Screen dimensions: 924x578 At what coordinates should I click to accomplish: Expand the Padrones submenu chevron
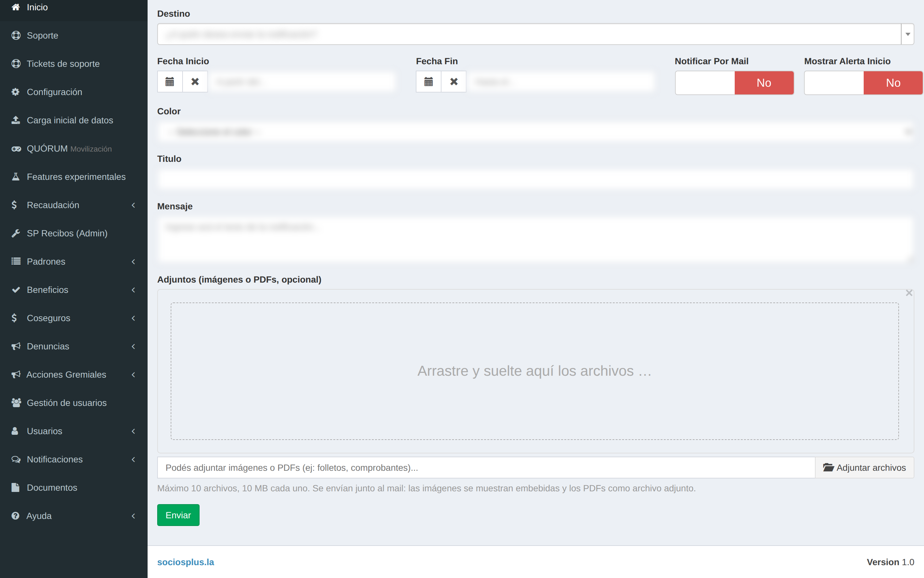(133, 261)
